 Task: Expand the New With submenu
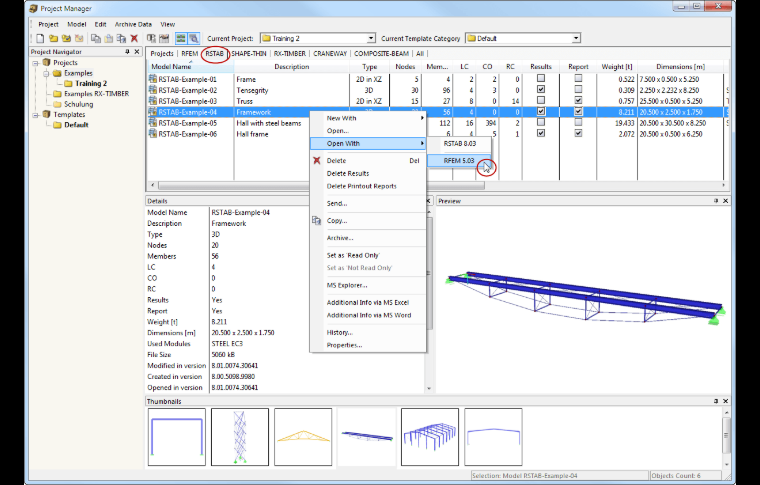[368, 118]
